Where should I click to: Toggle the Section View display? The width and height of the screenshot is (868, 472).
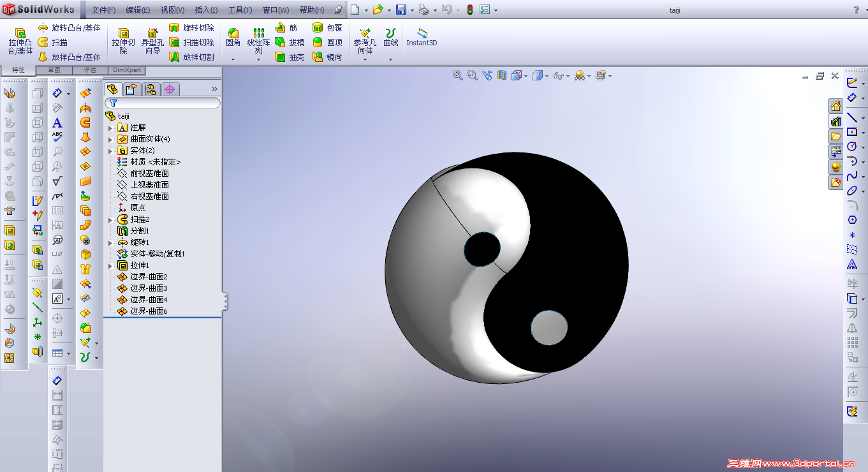click(502, 75)
